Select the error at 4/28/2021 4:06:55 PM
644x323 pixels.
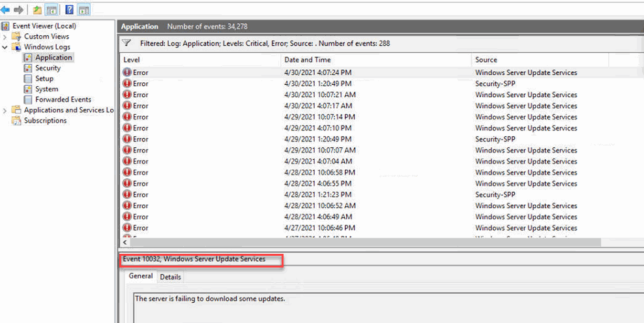(381, 184)
